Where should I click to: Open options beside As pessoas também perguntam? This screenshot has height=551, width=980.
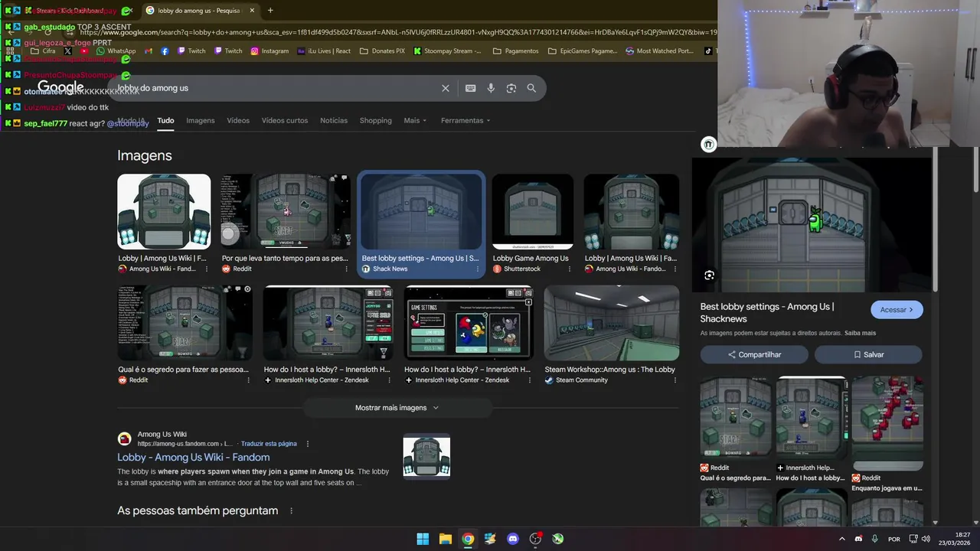tap(291, 510)
